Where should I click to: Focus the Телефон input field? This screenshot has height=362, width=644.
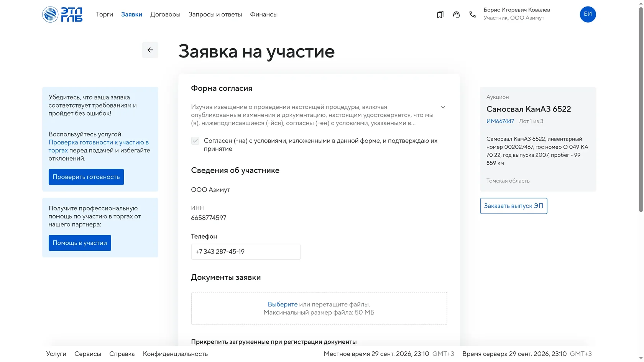pyautogui.click(x=246, y=252)
